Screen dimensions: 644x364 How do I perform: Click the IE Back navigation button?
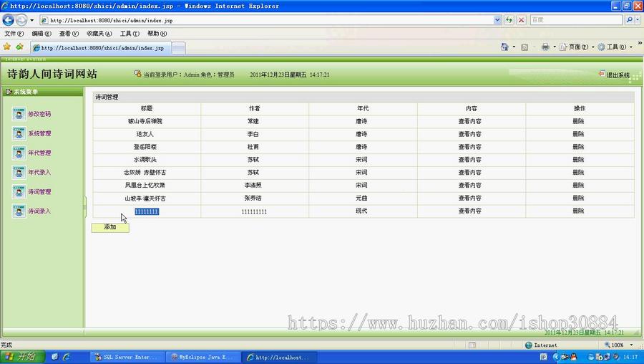point(8,20)
